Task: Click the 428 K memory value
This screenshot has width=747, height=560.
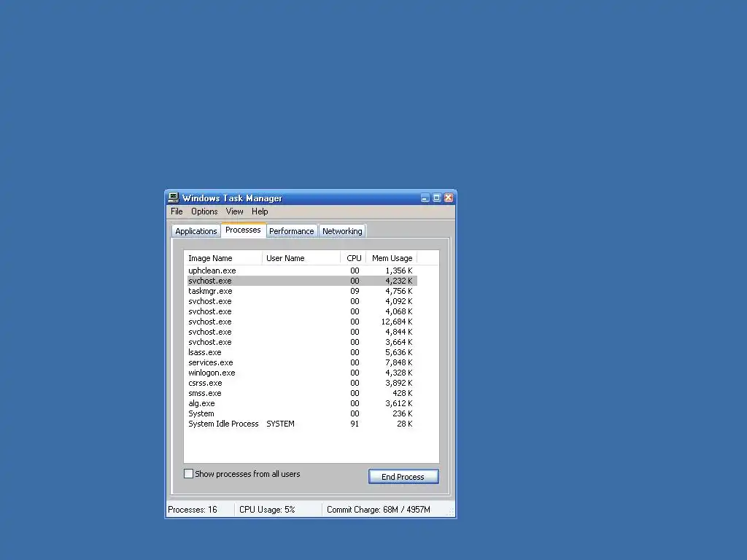Action: (x=403, y=393)
